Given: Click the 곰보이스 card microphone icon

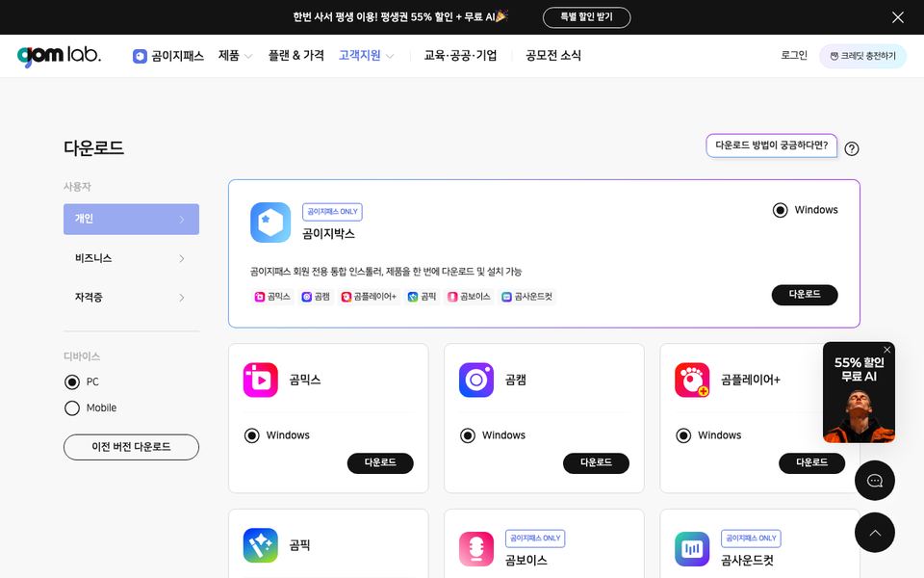Looking at the screenshot, I should coord(476,548).
